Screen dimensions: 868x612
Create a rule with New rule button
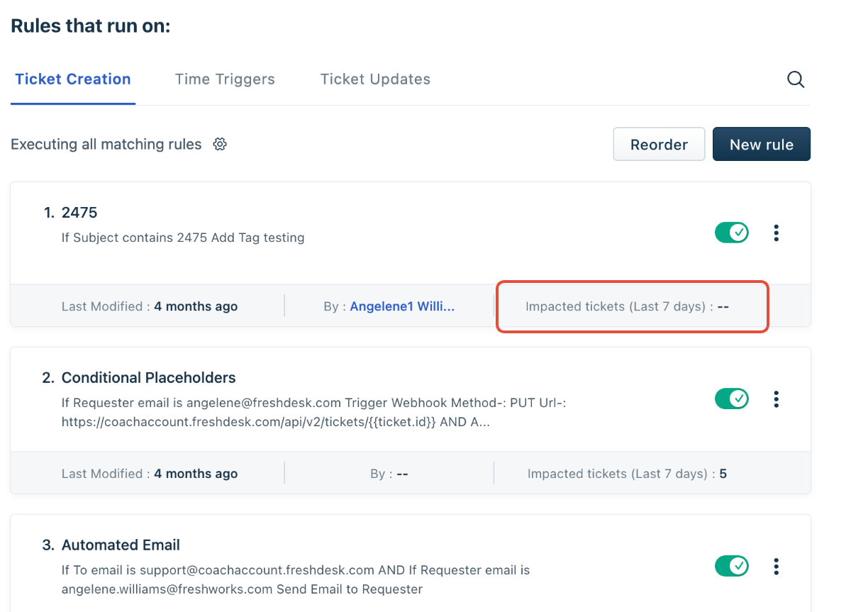[x=762, y=144]
